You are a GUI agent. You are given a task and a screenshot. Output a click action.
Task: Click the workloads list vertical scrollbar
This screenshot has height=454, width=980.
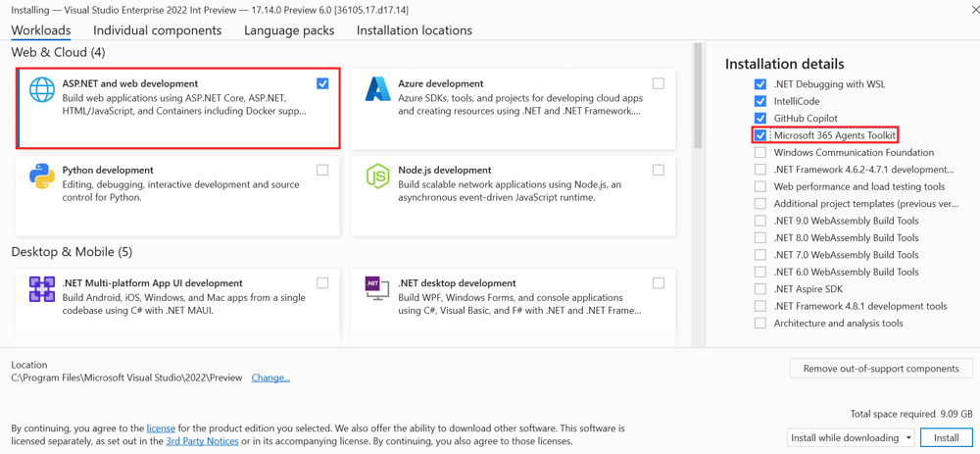(698, 98)
